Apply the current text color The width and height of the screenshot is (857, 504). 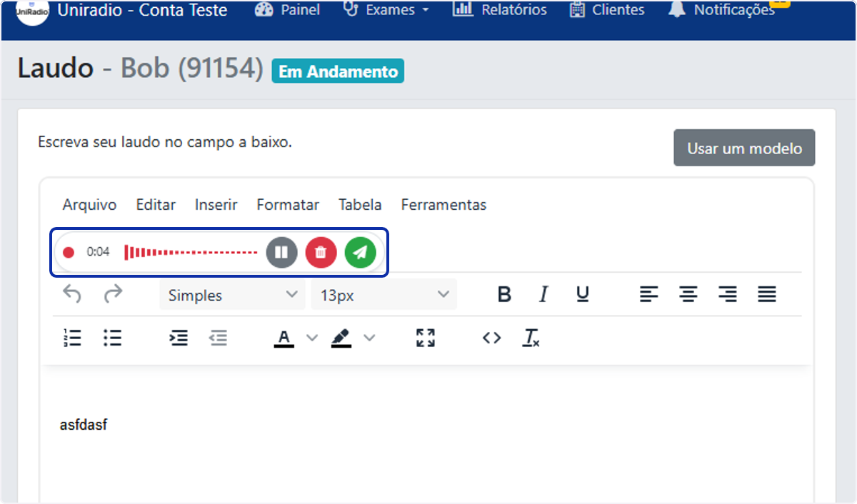pos(284,338)
